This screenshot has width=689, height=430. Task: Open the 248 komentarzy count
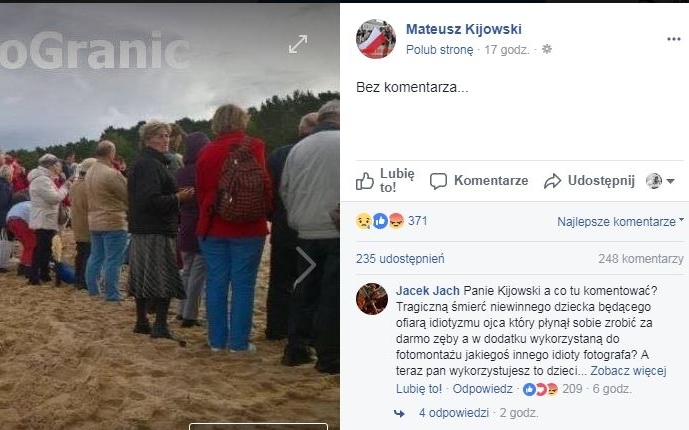point(641,259)
